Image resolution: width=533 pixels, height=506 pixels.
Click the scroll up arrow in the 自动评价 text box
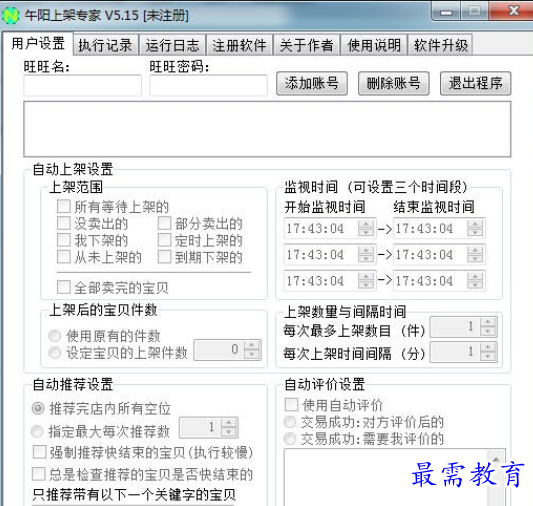496,460
